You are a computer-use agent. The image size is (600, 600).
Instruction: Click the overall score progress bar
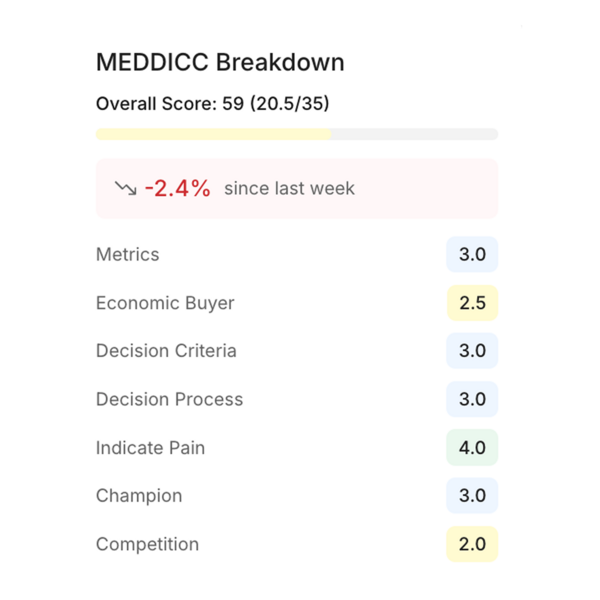coord(297,134)
